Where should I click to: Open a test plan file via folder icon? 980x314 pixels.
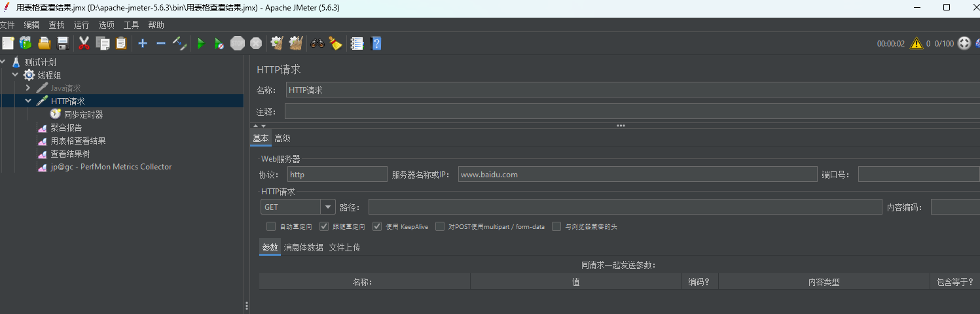pyautogui.click(x=45, y=43)
